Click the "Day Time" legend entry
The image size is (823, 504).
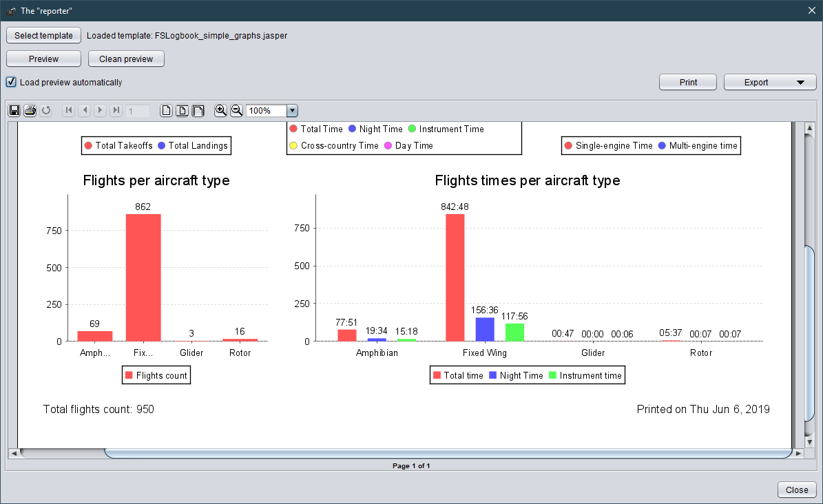coord(409,145)
